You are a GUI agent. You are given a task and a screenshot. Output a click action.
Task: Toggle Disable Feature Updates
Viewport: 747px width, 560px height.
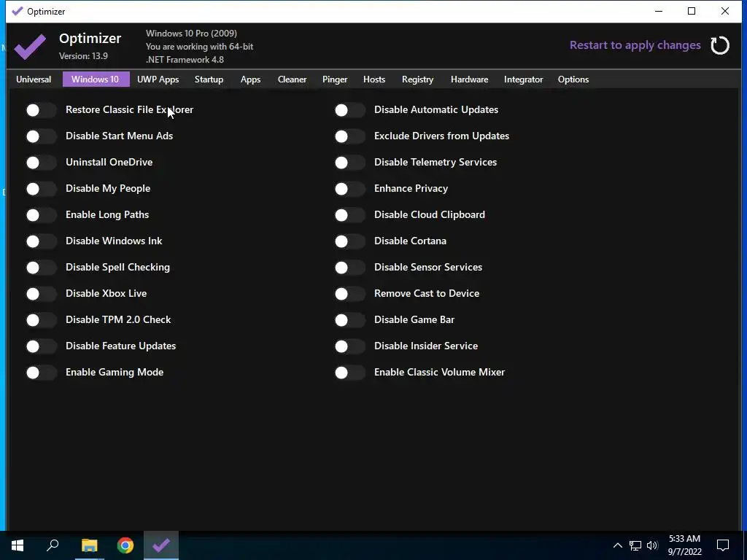click(x=41, y=346)
